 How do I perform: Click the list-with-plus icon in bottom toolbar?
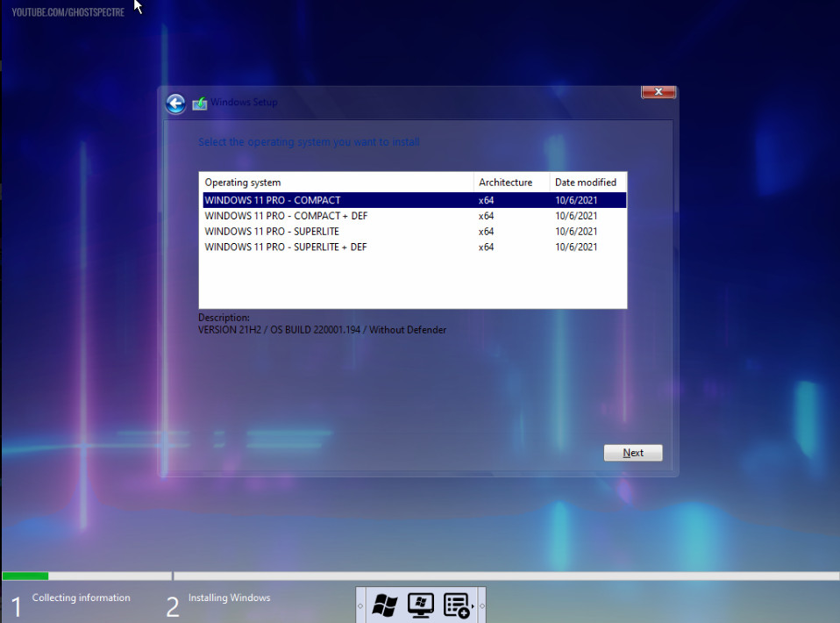457,605
